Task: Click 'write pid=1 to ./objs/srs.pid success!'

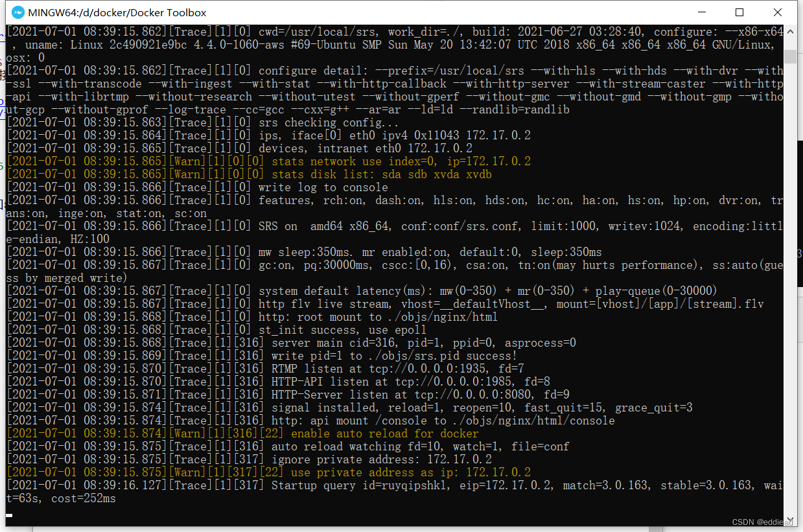Action: (262, 356)
